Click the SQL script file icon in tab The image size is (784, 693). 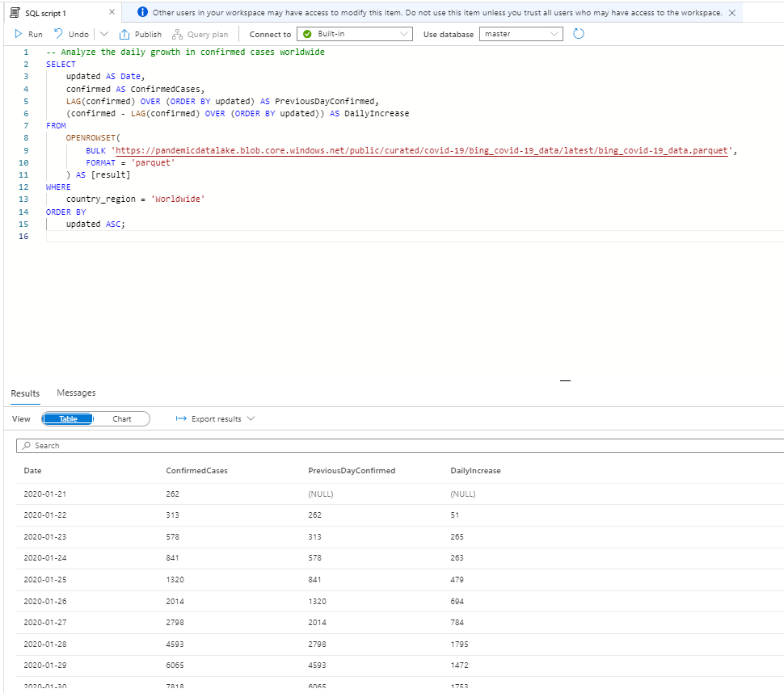tap(15, 12)
